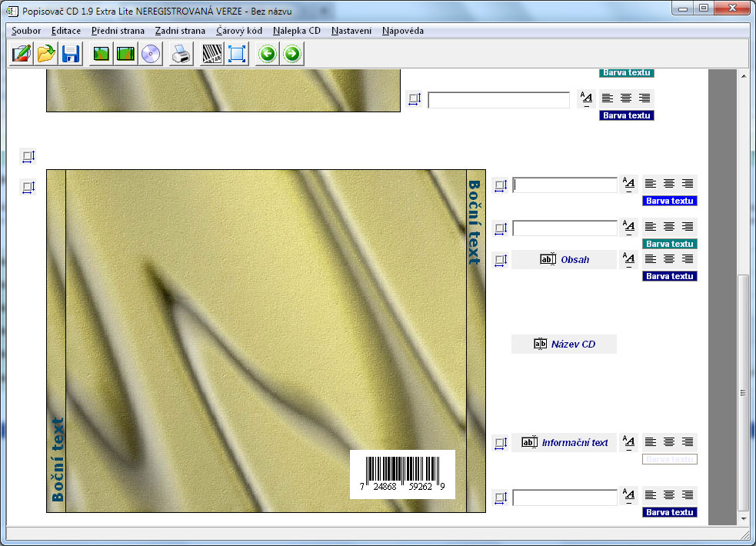
Task: Save project using the floppy disk icon
Action: click(71, 54)
